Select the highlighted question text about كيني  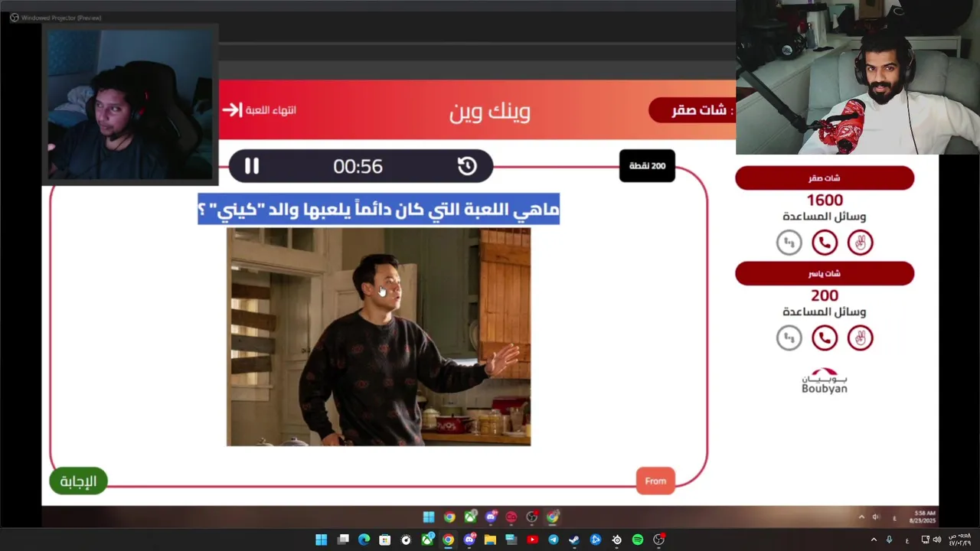tap(378, 209)
